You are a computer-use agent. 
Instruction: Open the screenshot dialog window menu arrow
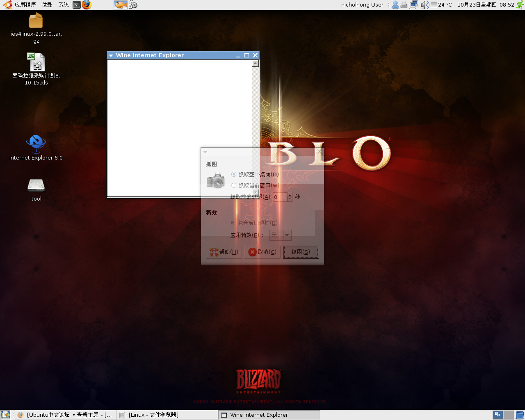click(x=205, y=152)
